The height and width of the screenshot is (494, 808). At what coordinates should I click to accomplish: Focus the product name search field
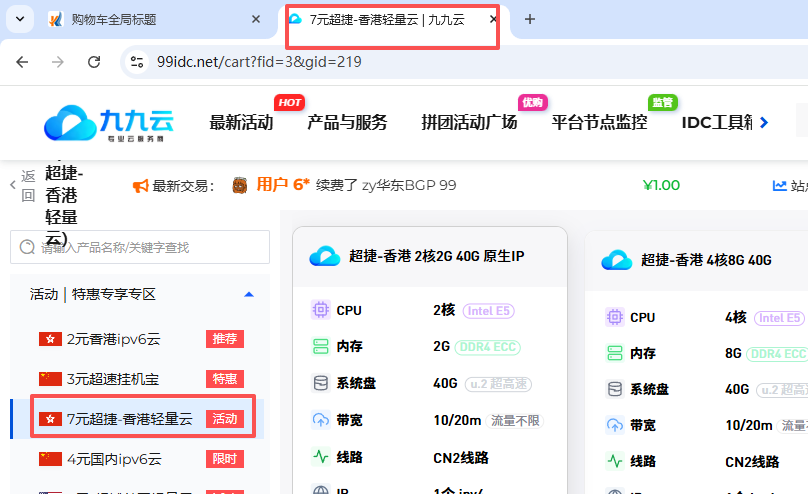click(140, 247)
